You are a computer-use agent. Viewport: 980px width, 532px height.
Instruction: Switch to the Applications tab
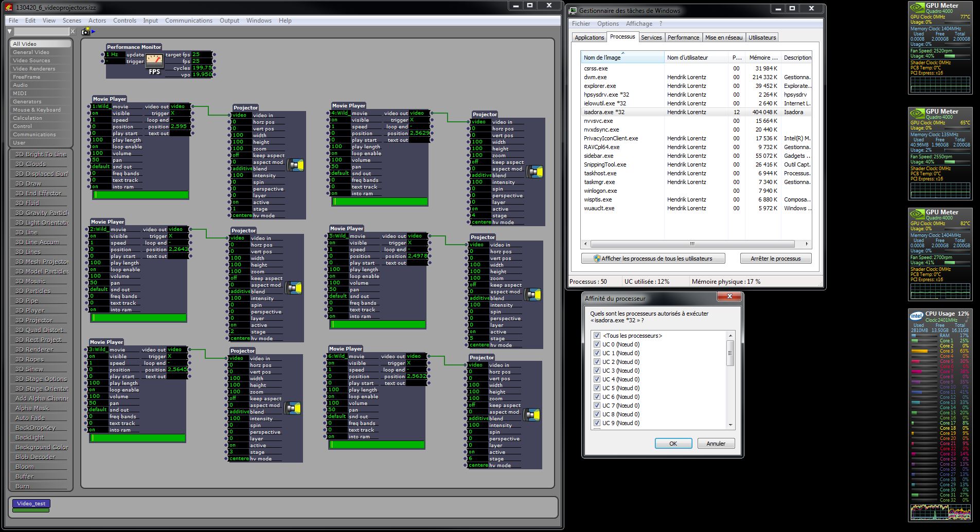tap(589, 38)
